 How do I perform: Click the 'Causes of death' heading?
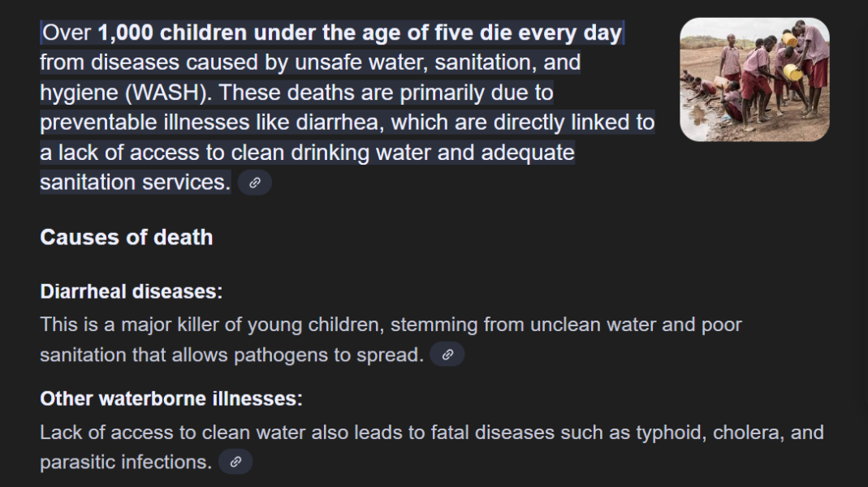click(126, 237)
